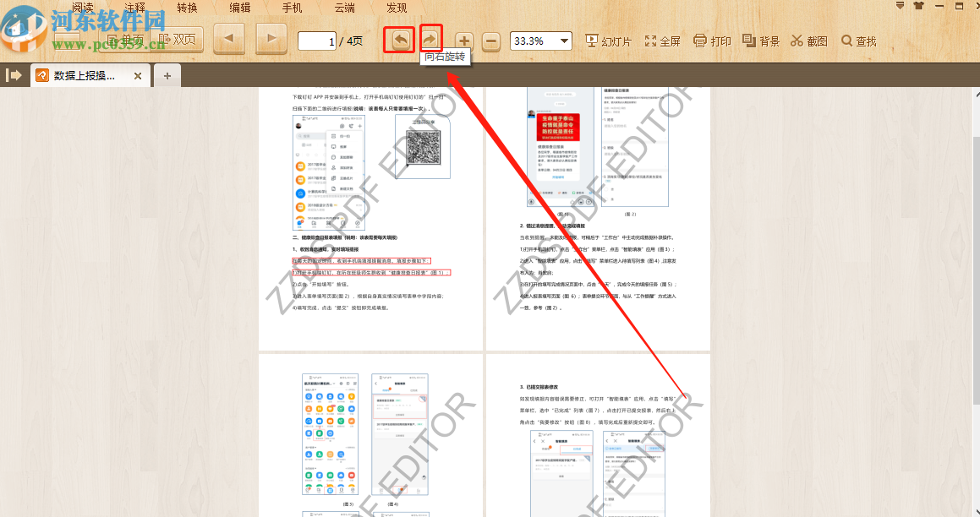This screenshot has width=980, height=517.
Task: Rotate page left icon
Action: tap(400, 41)
